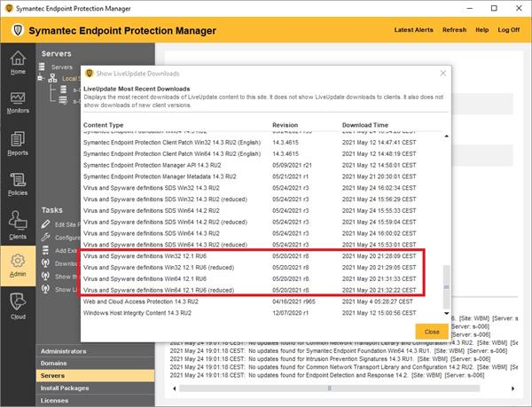Switch to Domains section

click(x=95, y=364)
